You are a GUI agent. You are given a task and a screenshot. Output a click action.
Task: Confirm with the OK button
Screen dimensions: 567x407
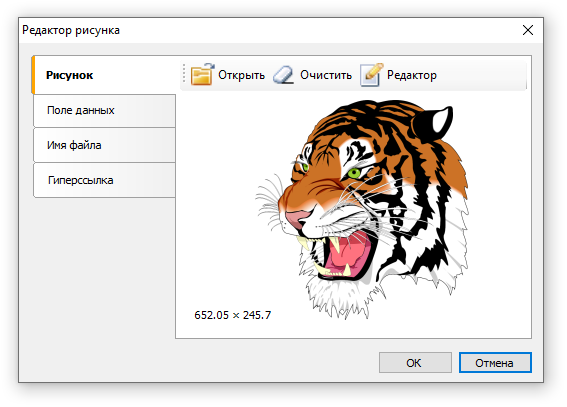[415, 363]
